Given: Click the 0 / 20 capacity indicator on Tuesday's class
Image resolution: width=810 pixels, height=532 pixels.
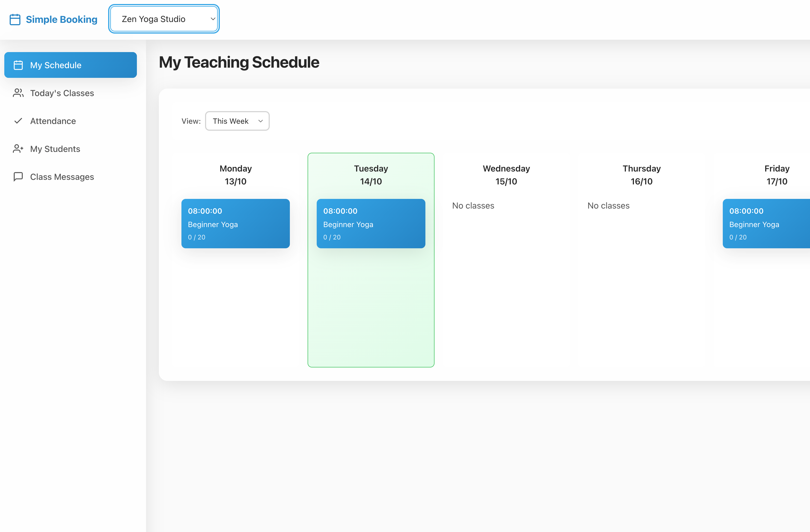Looking at the screenshot, I should click(332, 237).
